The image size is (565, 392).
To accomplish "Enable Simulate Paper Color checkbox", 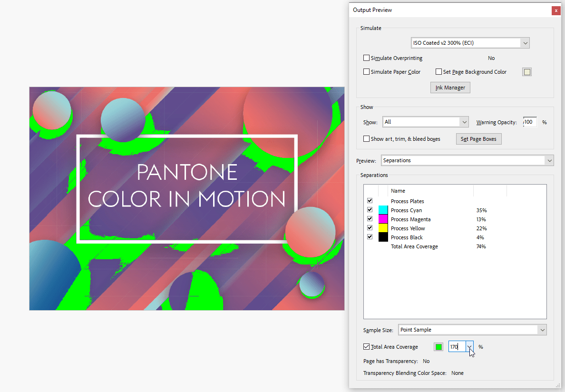I will (366, 72).
